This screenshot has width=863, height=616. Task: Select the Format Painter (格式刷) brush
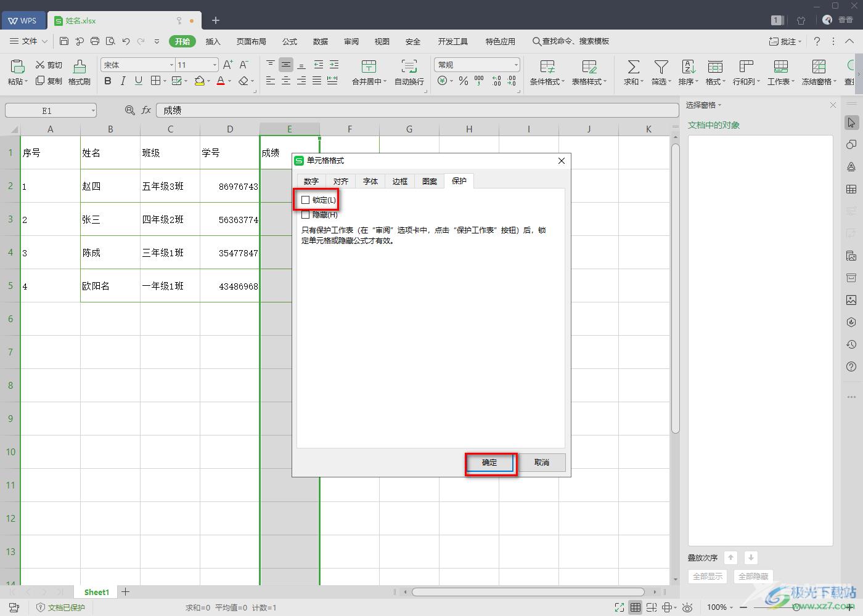point(80,73)
